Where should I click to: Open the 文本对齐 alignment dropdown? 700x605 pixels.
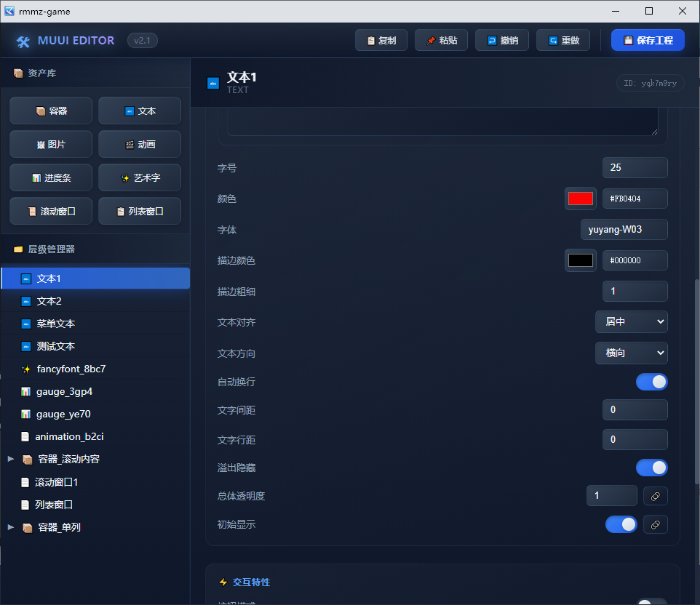pyautogui.click(x=632, y=321)
